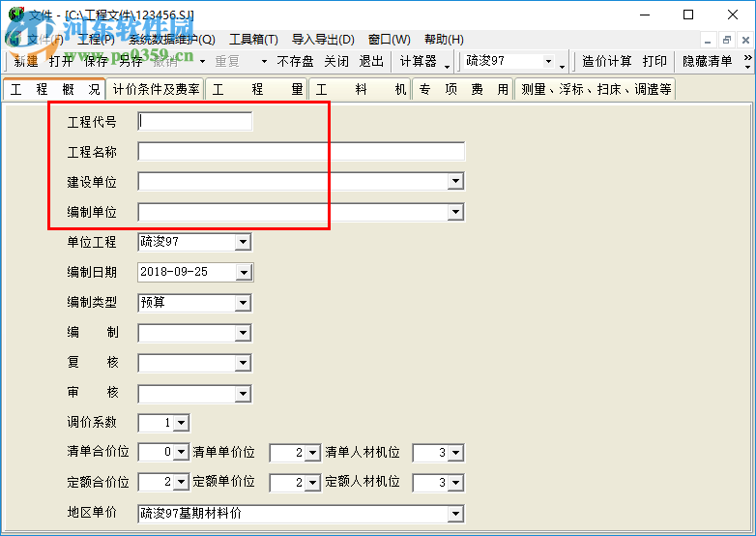This screenshot has width=756, height=536.
Task: Expand the 建设单位 dropdown arrow
Action: click(x=455, y=182)
